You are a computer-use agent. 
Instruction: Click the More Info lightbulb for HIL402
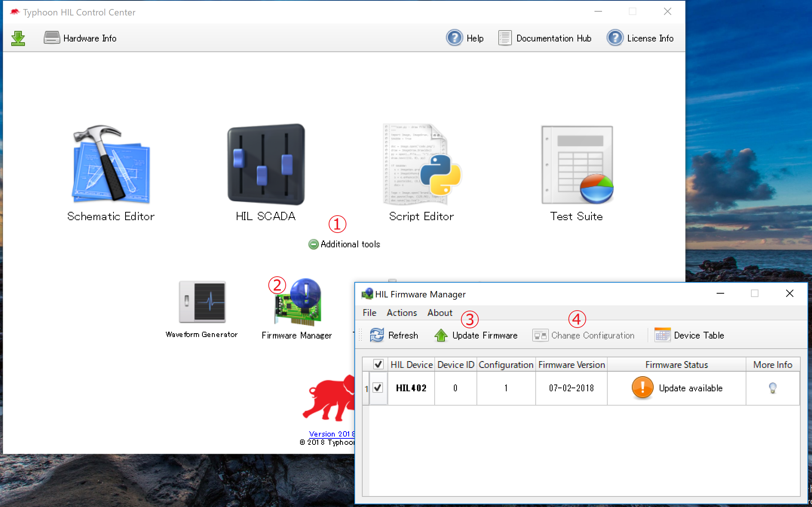tap(772, 388)
